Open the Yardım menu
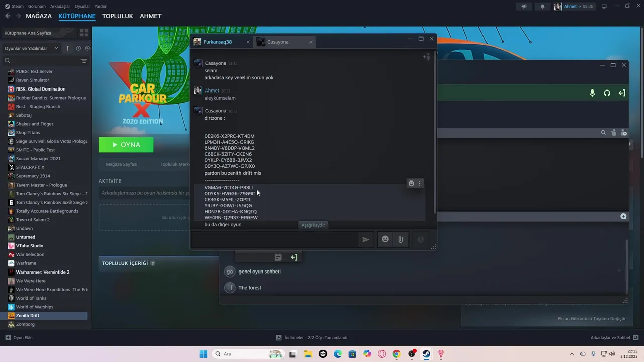This screenshot has height=362, width=644. coord(101,6)
